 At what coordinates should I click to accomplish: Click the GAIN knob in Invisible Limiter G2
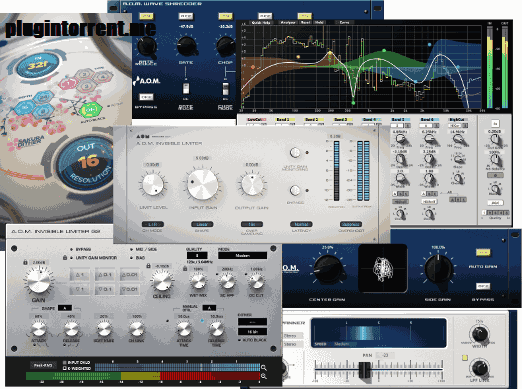39,281
